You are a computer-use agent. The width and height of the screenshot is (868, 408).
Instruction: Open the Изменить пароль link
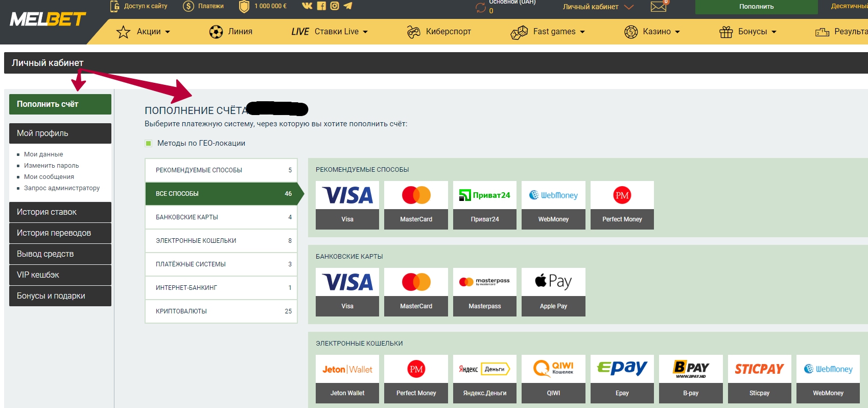[x=52, y=166]
